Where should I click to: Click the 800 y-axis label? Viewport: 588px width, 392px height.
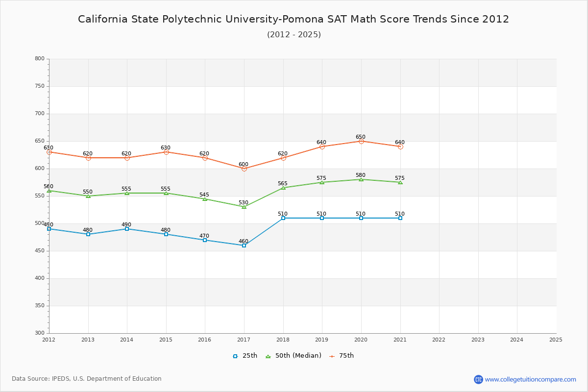coord(40,59)
